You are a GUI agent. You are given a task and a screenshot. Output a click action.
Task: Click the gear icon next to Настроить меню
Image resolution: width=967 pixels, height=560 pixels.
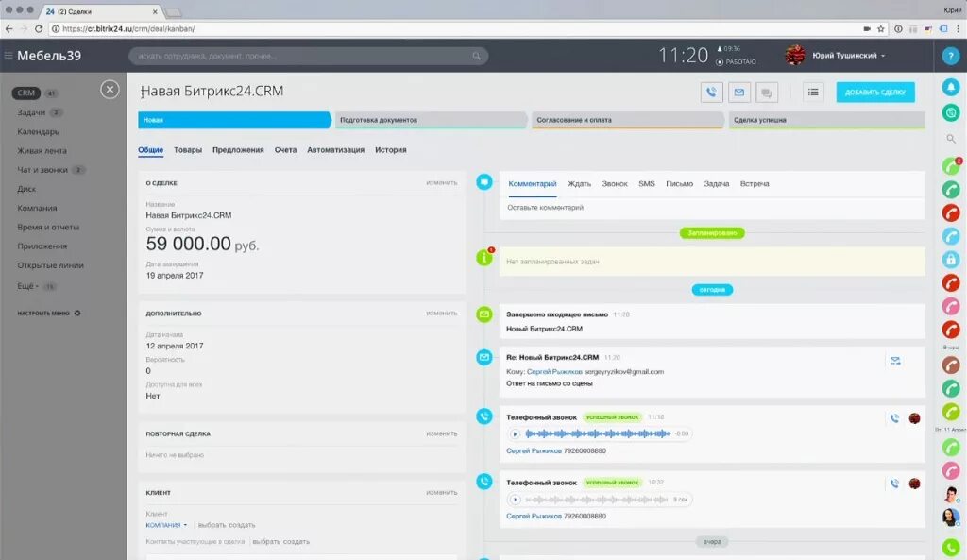click(x=77, y=314)
